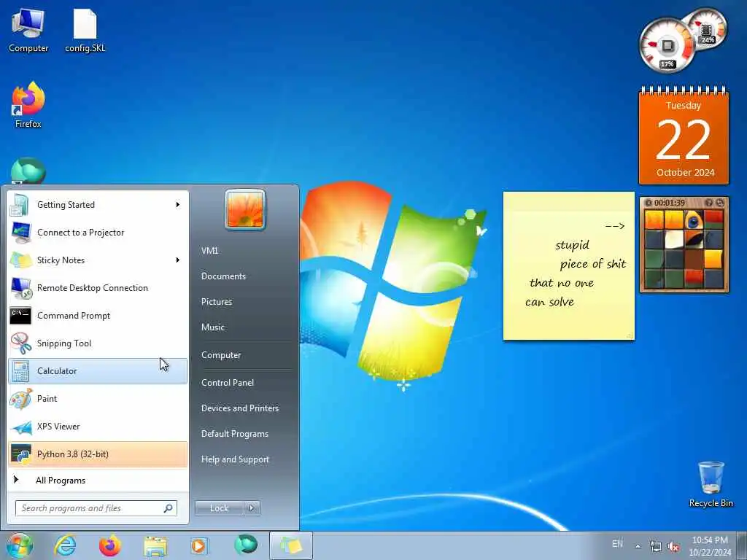Click the CPU meter gadget dial

pyautogui.click(x=667, y=46)
